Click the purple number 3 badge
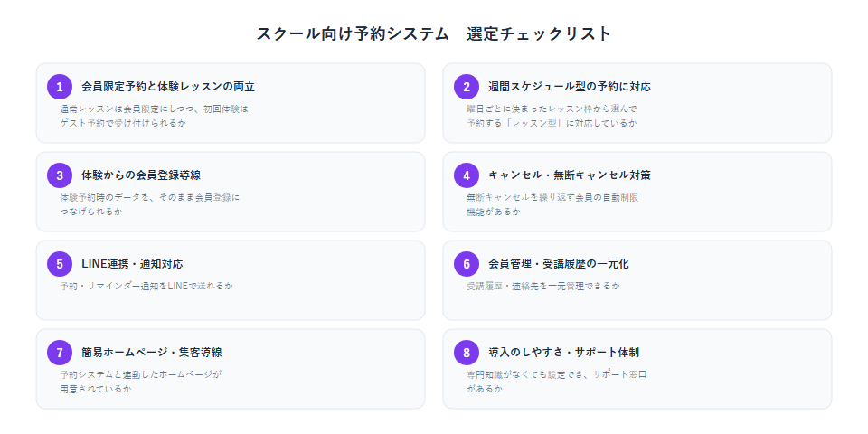The height and width of the screenshot is (434, 868). (x=60, y=175)
